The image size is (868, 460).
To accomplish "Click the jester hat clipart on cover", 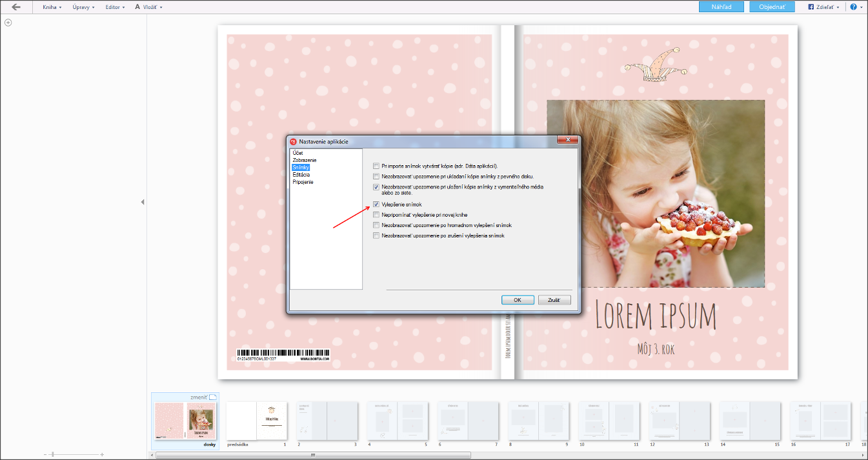I will (656, 64).
